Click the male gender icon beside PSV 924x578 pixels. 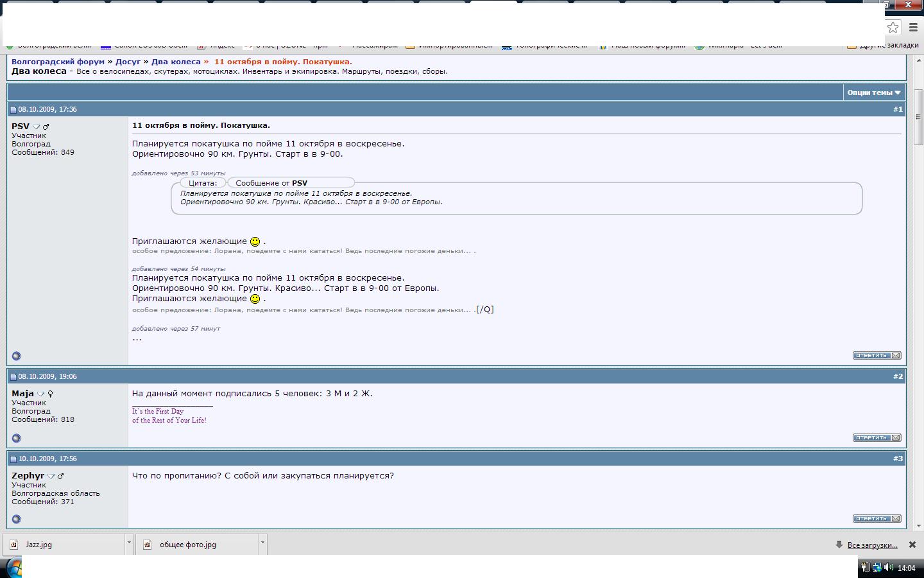click(x=46, y=127)
